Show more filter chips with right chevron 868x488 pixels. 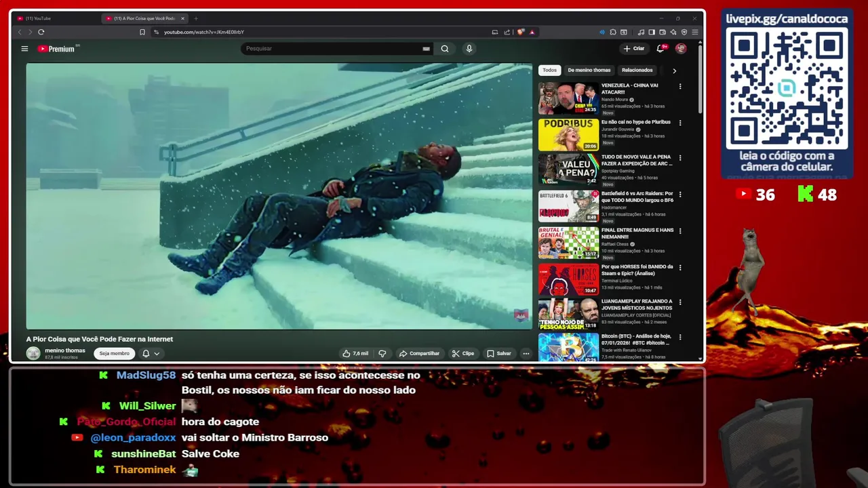coord(674,70)
